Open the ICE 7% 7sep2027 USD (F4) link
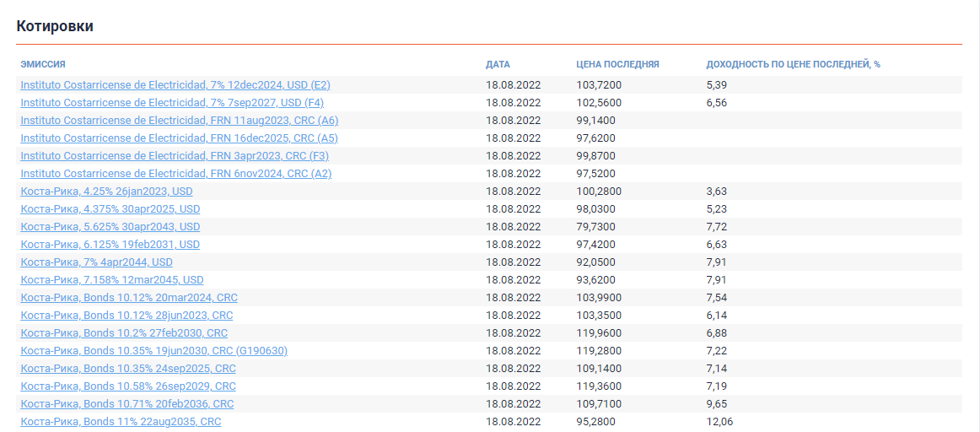Viewport: 980px width, 432px height. coord(172,103)
